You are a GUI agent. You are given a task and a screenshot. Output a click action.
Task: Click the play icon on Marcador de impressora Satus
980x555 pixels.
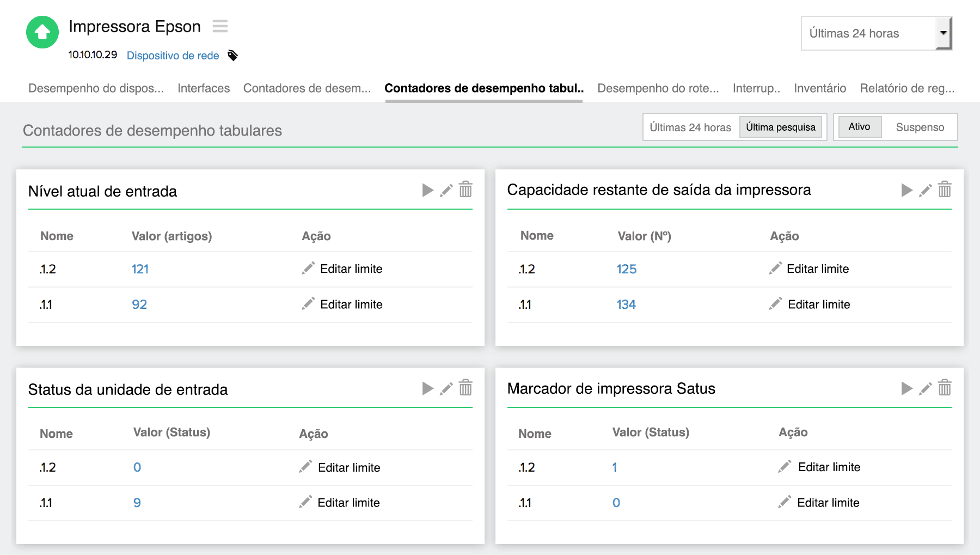pos(906,388)
